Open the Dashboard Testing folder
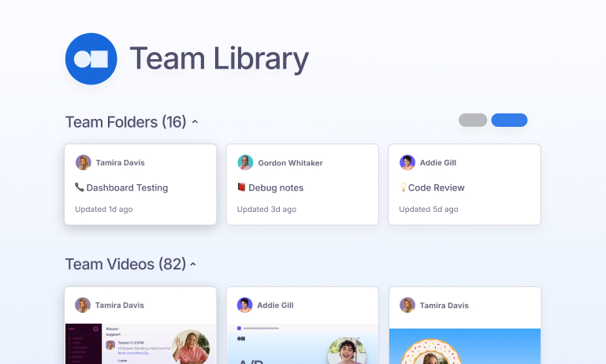The image size is (606, 364). tap(140, 184)
